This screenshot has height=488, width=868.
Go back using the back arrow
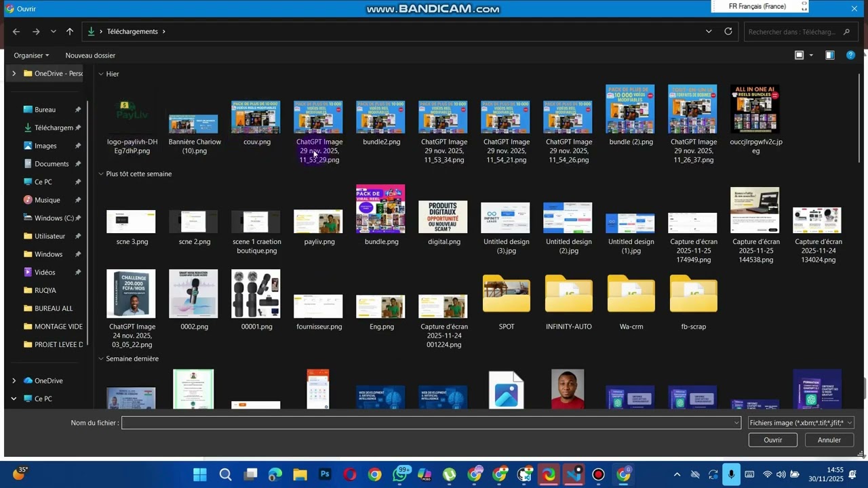[x=16, y=32]
